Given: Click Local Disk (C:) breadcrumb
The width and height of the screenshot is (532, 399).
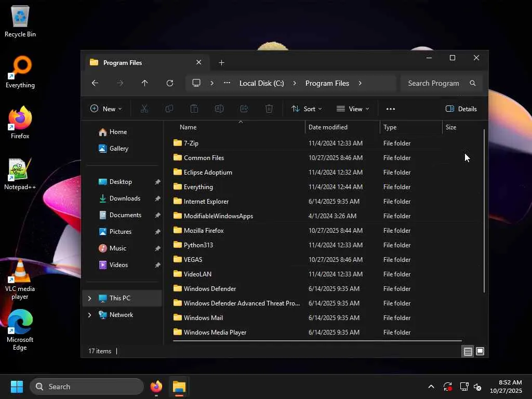Looking at the screenshot, I should pyautogui.click(x=262, y=83).
